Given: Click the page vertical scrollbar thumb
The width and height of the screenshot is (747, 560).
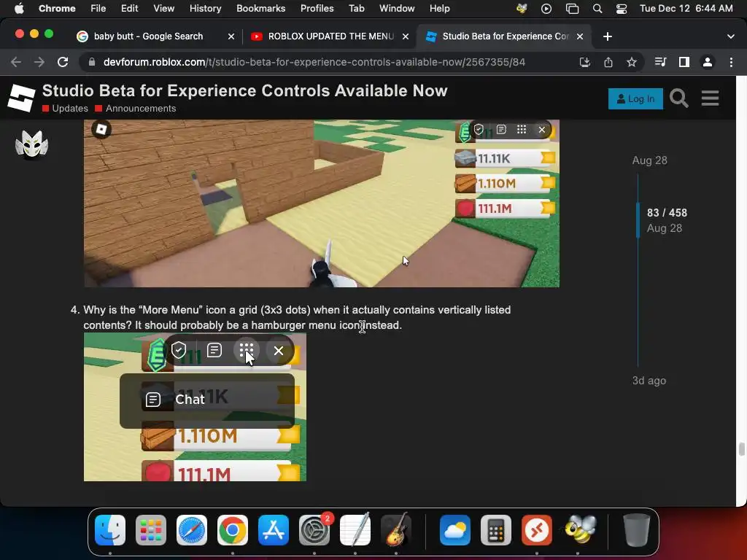Looking at the screenshot, I should coord(741,449).
